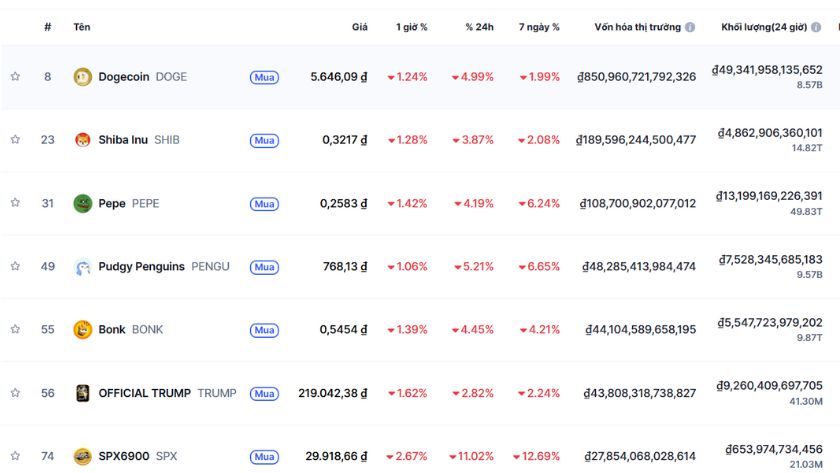
Task: Click Dogecoin price 5.646,09 đ
Action: (x=339, y=77)
